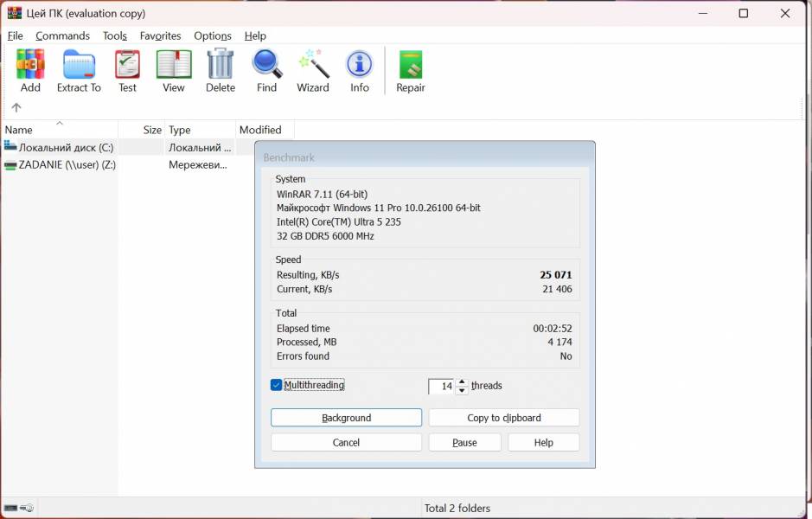This screenshot has width=812, height=519.
Task: Sort by Size column header
Action: (141, 130)
